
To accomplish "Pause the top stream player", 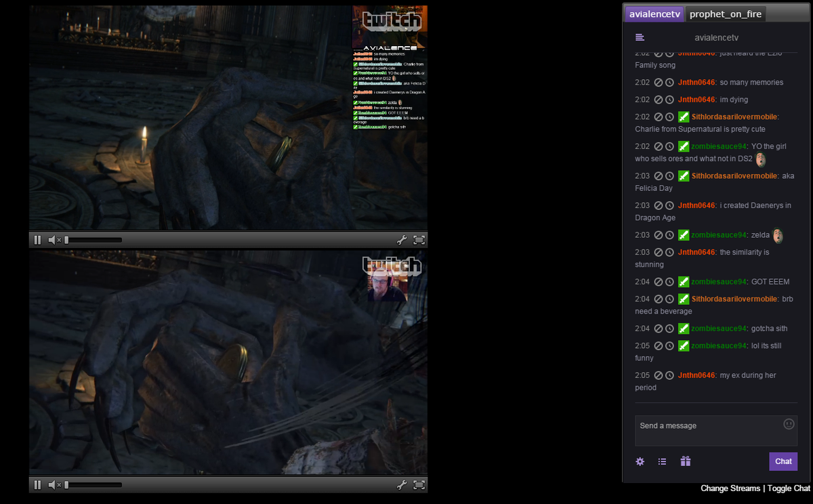I will click(x=37, y=240).
